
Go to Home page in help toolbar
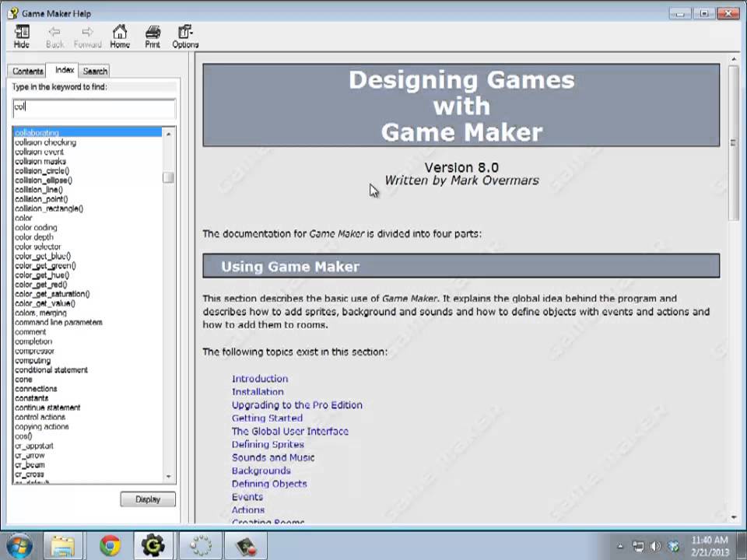tap(120, 37)
